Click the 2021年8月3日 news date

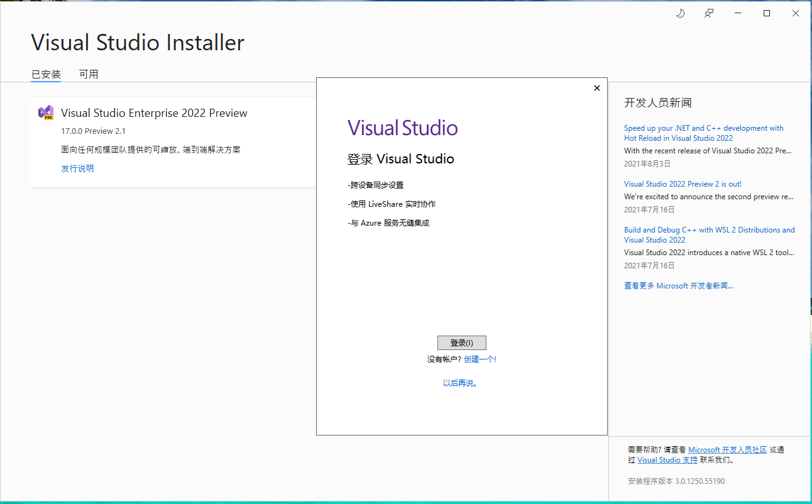pyautogui.click(x=647, y=163)
